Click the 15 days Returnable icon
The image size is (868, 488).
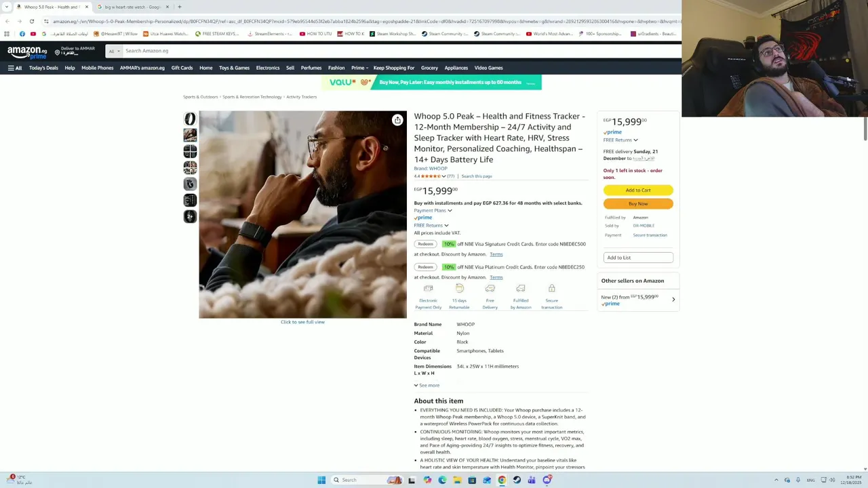459,289
